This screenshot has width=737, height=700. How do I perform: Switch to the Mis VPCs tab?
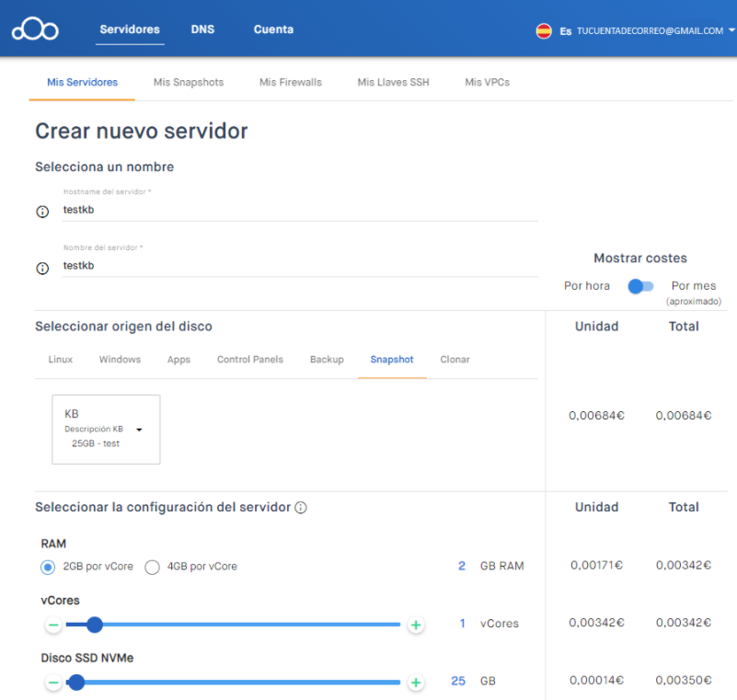click(488, 82)
